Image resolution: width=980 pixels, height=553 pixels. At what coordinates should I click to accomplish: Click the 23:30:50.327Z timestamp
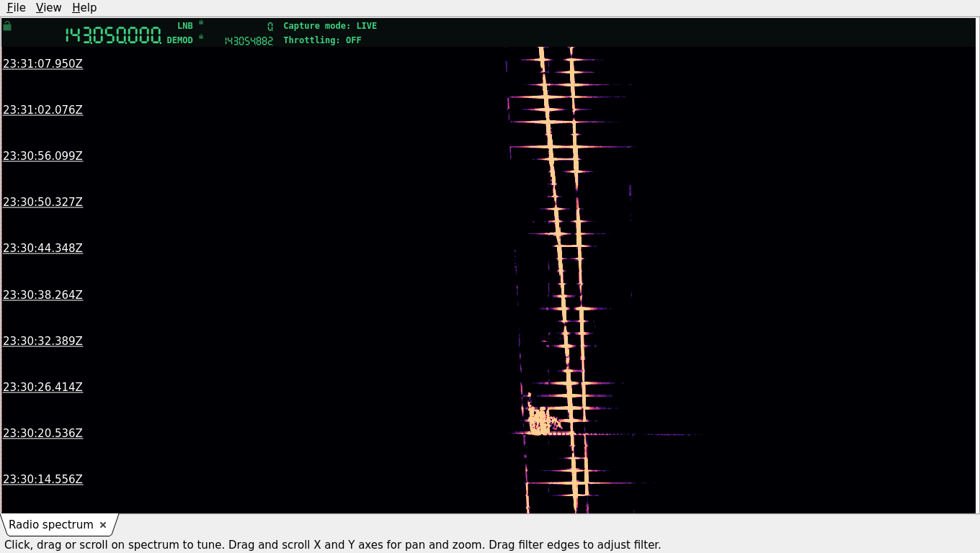(x=43, y=202)
